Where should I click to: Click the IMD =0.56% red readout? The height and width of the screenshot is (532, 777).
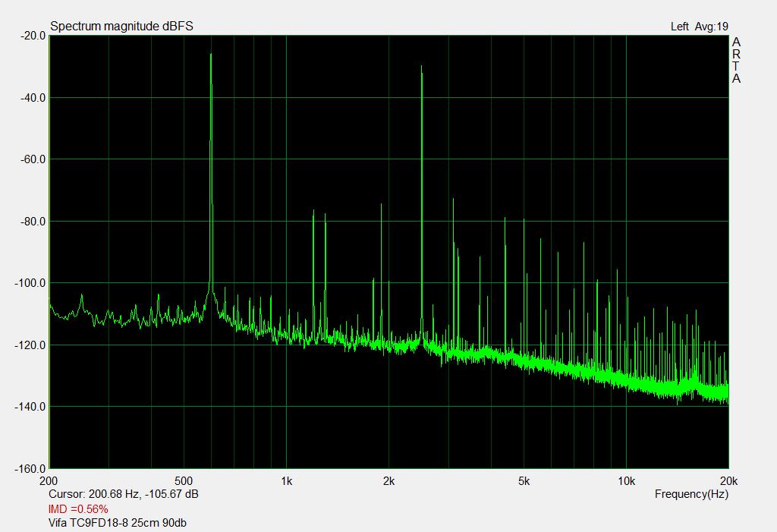tap(78, 508)
